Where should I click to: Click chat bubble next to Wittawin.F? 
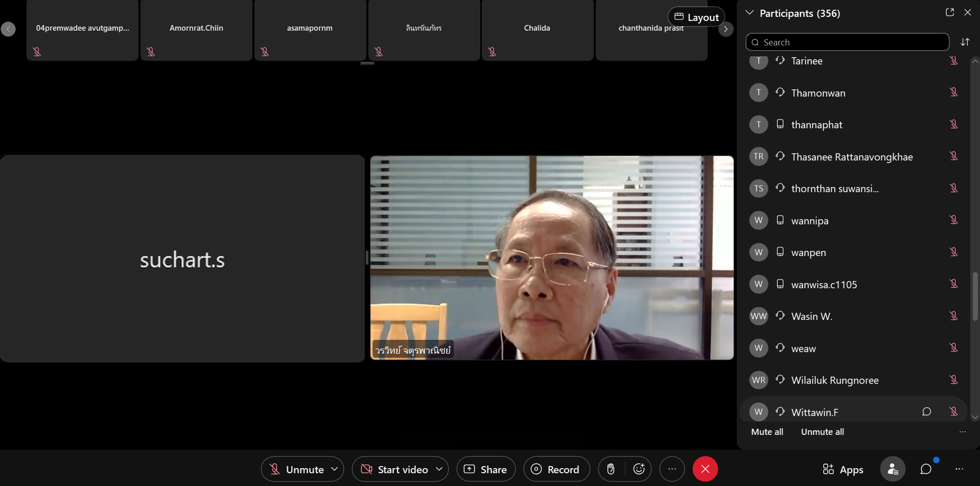coord(926,412)
